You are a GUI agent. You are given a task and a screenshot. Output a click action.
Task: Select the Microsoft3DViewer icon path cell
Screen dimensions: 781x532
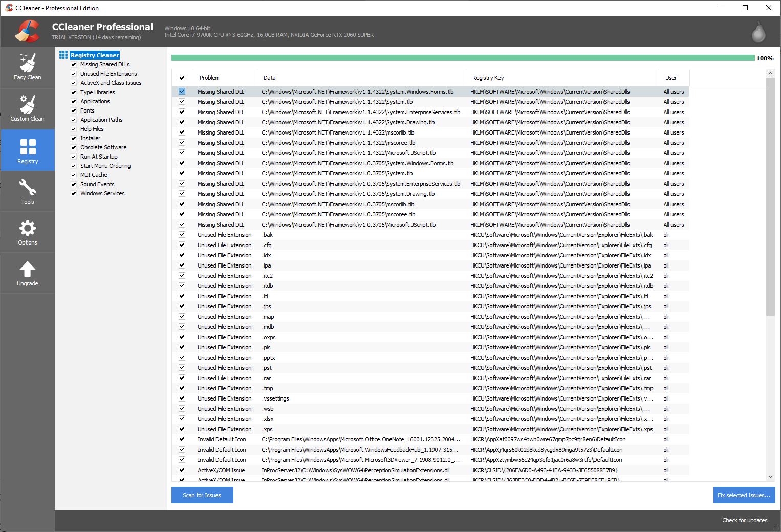point(361,460)
